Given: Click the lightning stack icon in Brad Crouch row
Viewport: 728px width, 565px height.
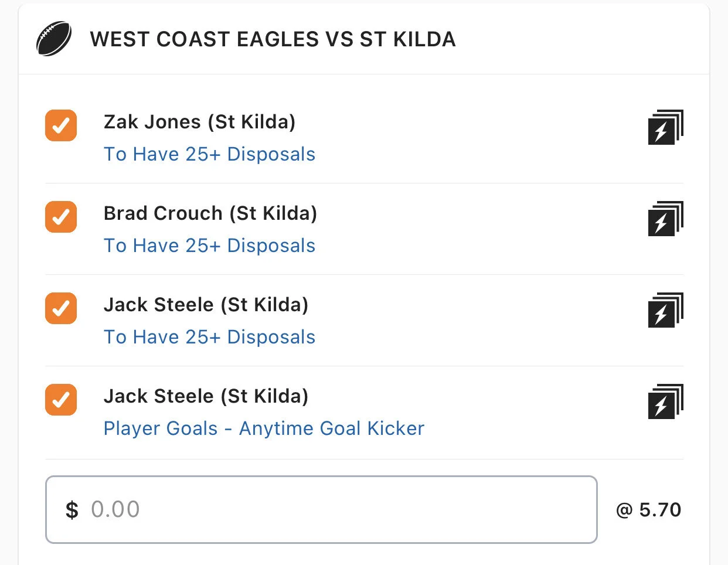Looking at the screenshot, I should click(665, 219).
